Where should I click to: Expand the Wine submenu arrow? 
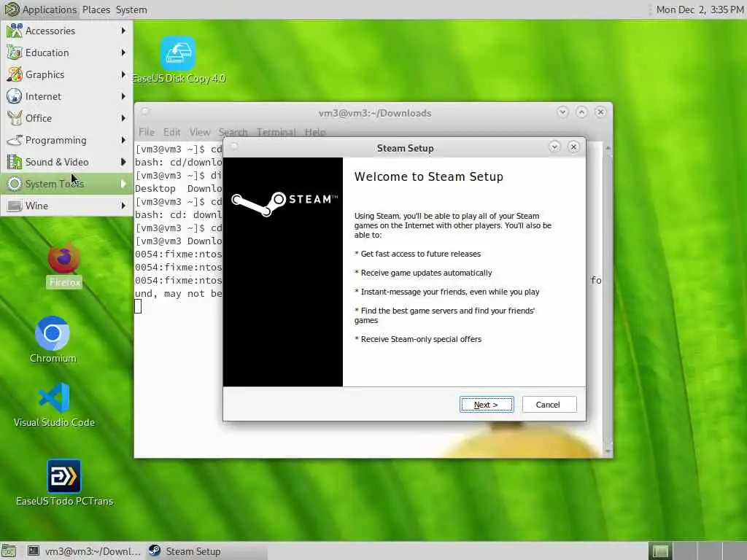[123, 206]
